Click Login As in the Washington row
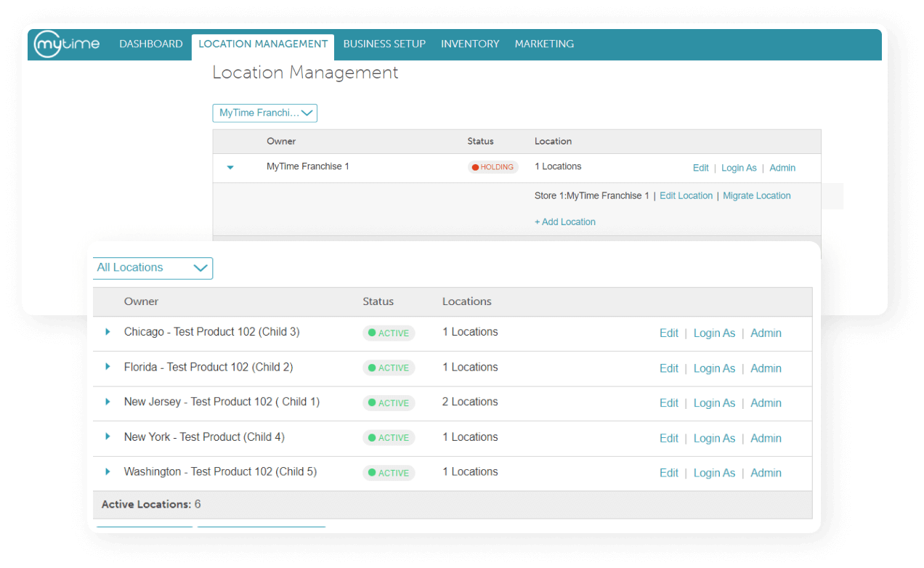The height and width of the screenshot is (568, 924). coord(714,473)
